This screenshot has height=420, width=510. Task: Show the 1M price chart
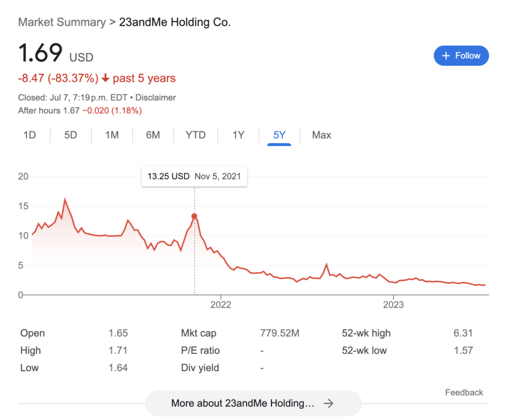[112, 135]
